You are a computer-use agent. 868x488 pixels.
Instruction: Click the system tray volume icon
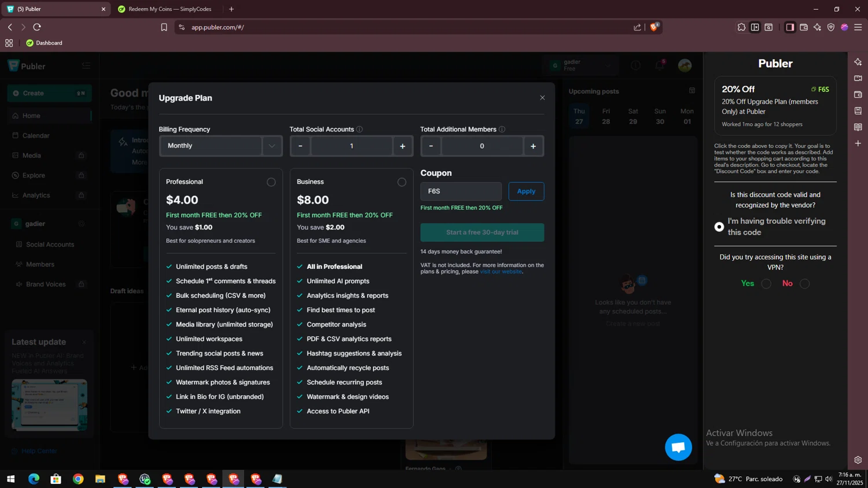pos(829,479)
